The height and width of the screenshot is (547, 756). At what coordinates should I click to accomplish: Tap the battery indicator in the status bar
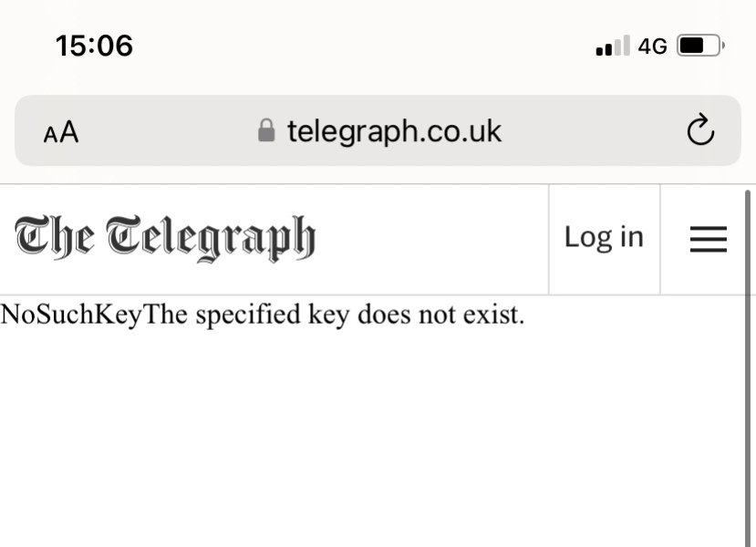[x=699, y=46]
